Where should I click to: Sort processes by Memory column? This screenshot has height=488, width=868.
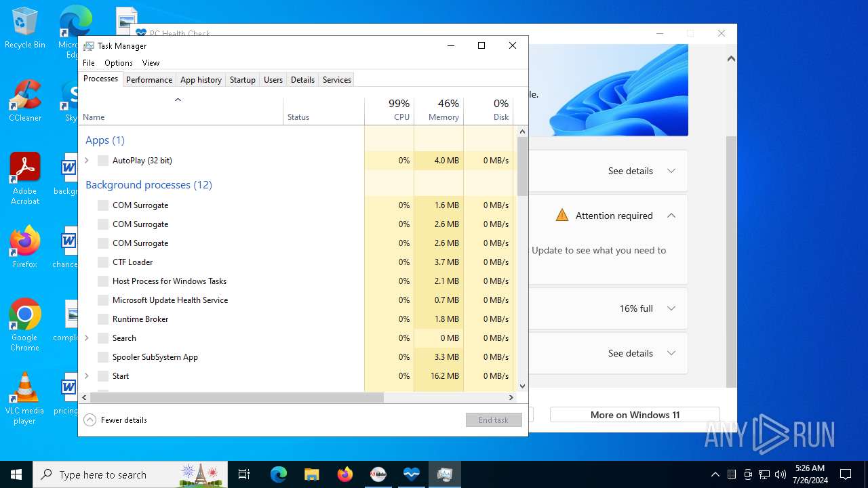(x=439, y=111)
